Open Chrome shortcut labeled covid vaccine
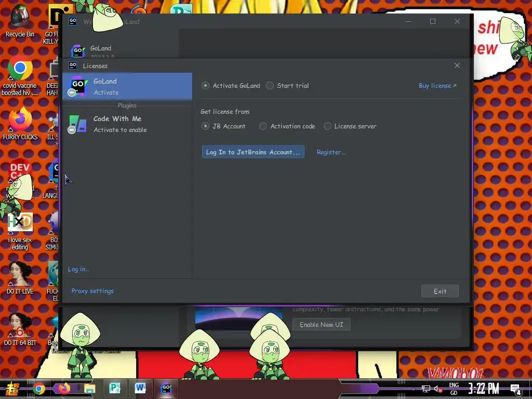 20,76
